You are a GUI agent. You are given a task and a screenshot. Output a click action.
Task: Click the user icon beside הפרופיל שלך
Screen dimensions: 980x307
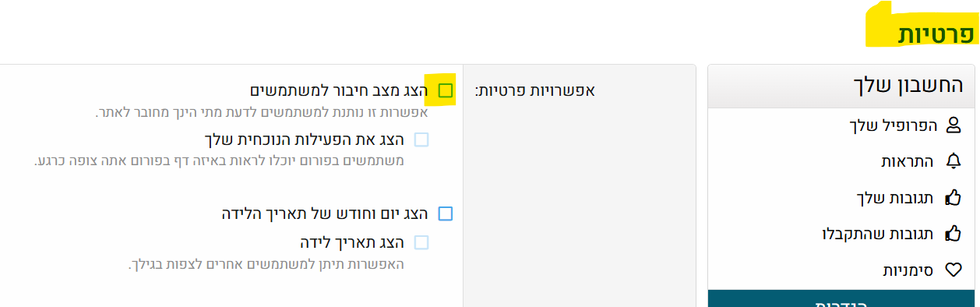click(x=954, y=125)
